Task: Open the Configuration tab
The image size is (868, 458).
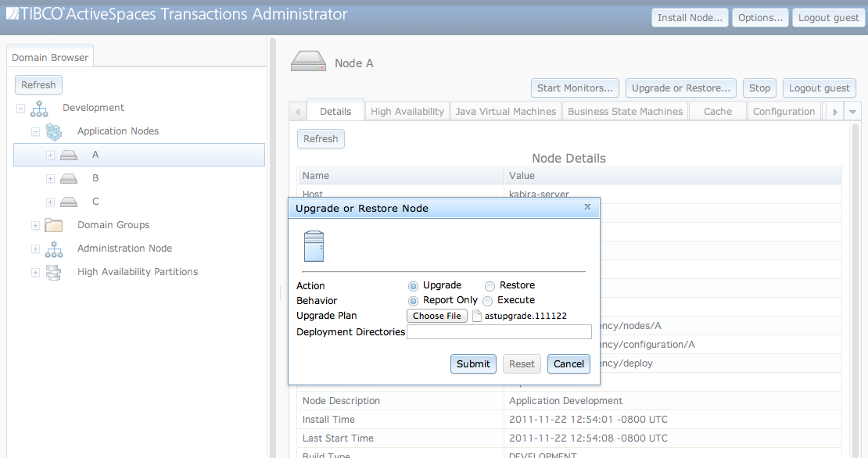Action: click(784, 111)
